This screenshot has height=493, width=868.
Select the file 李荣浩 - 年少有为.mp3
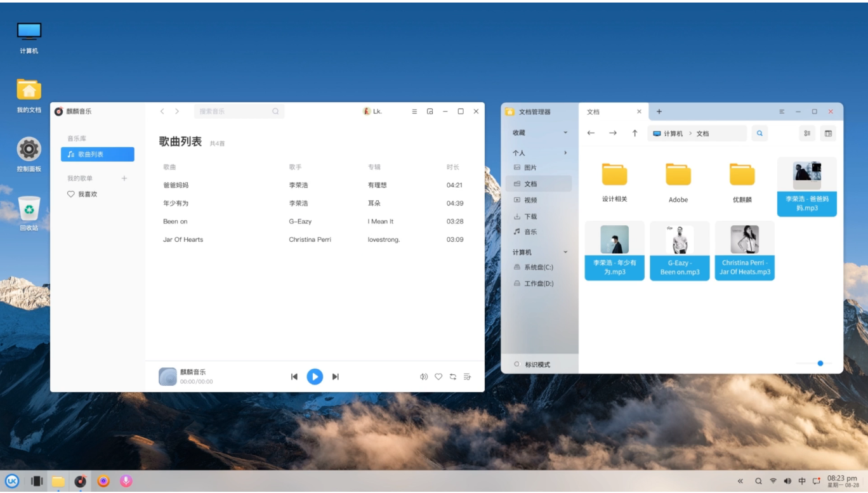[614, 251]
